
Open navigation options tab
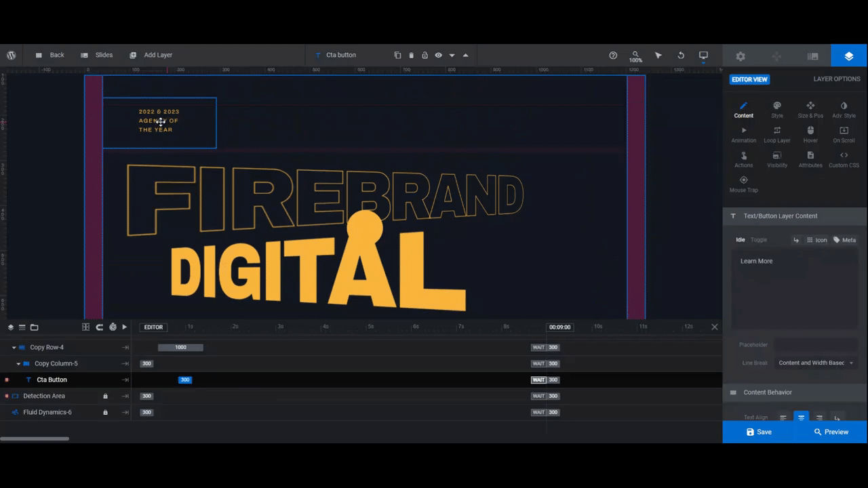(776, 56)
